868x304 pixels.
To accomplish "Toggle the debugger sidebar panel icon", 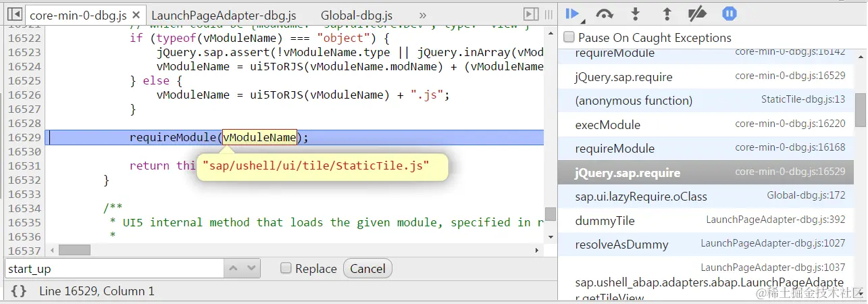I will tap(531, 14).
